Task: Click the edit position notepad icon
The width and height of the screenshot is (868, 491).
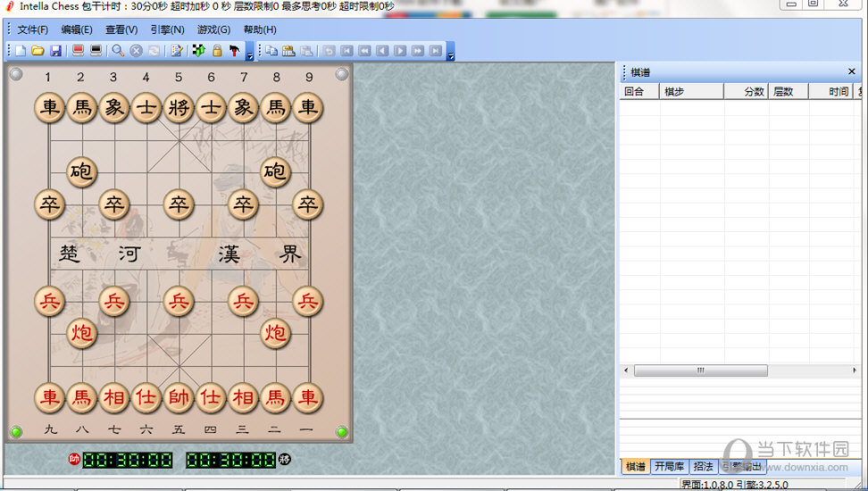Action: (x=177, y=51)
